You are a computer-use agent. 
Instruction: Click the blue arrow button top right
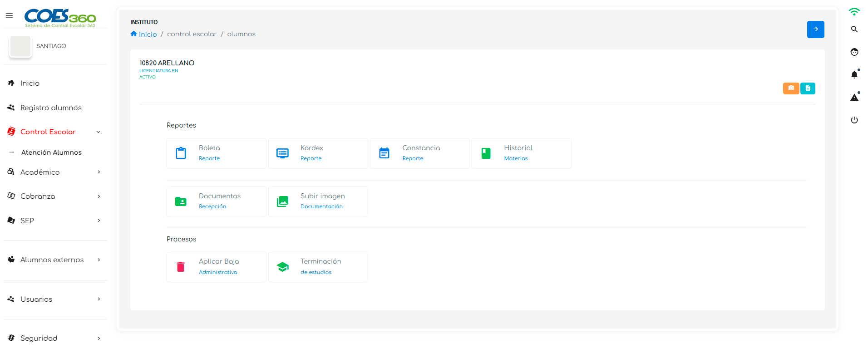pos(815,29)
